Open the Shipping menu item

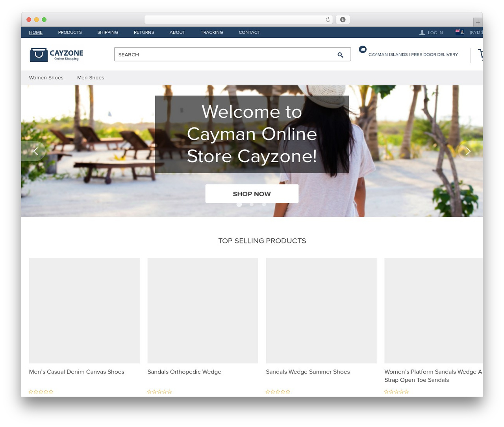click(x=107, y=32)
